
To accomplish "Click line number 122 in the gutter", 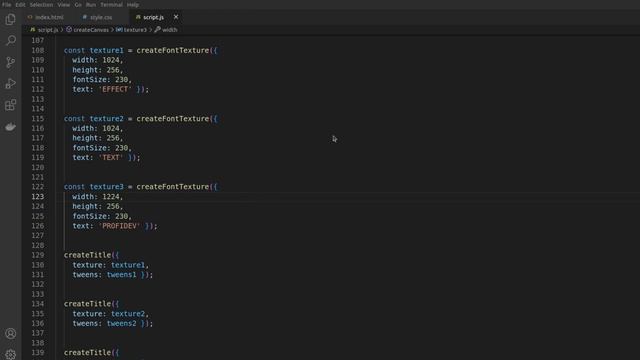I will pyautogui.click(x=38, y=187).
